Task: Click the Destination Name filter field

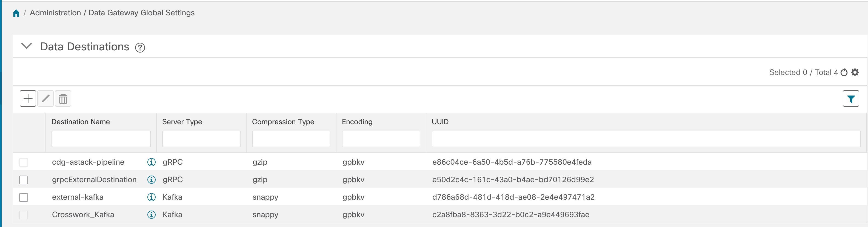Action: 101,139
